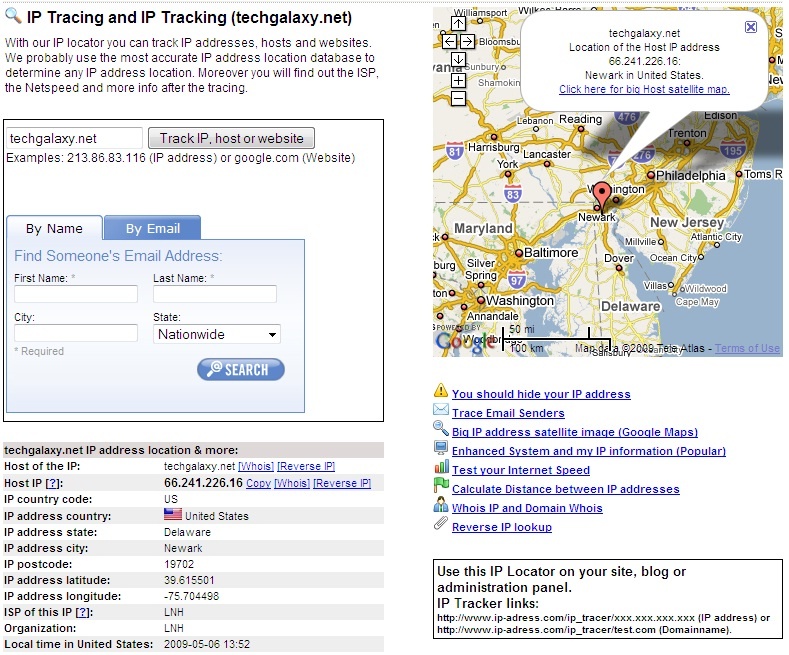Screen dimensions: 789x655
Task: Click the local time value 2009-05-06 13:52
Action: (x=207, y=644)
